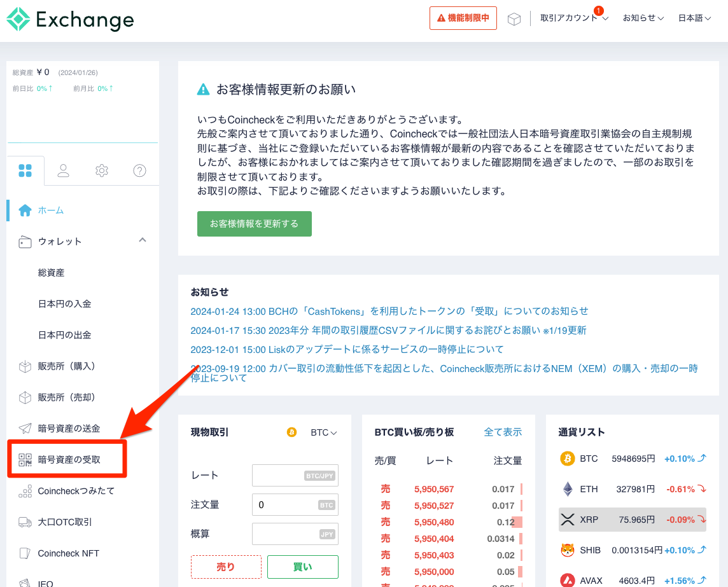
Task: Click the wallet icon beside ウォレット
Action: point(25,242)
